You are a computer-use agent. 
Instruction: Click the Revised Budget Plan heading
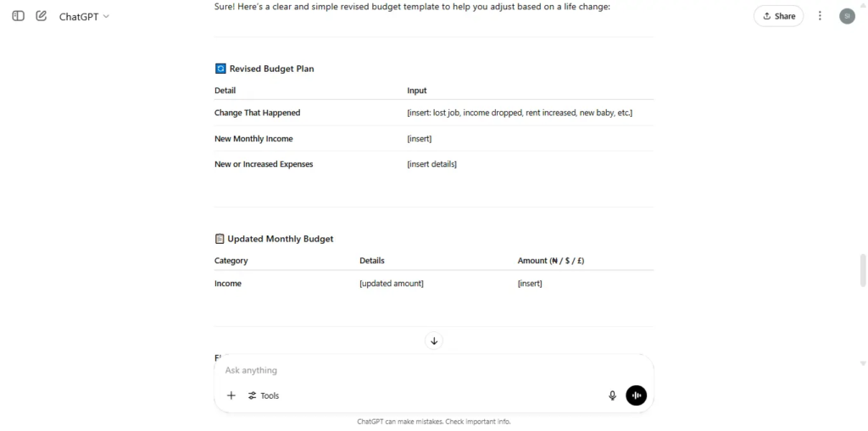tap(272, 69)
